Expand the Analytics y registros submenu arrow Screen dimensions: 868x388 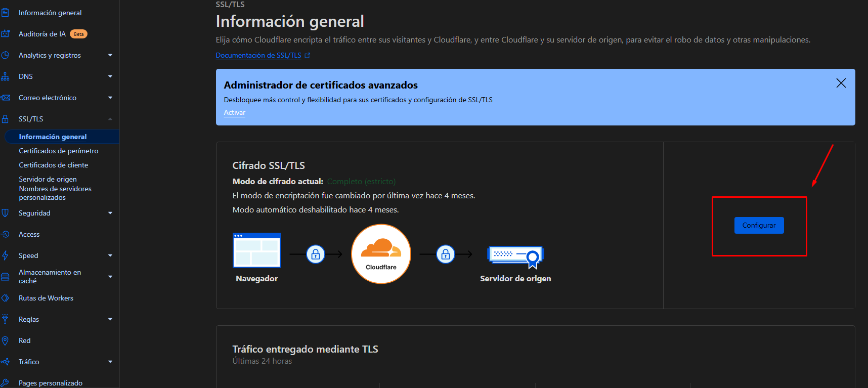(x=110, y=55)
